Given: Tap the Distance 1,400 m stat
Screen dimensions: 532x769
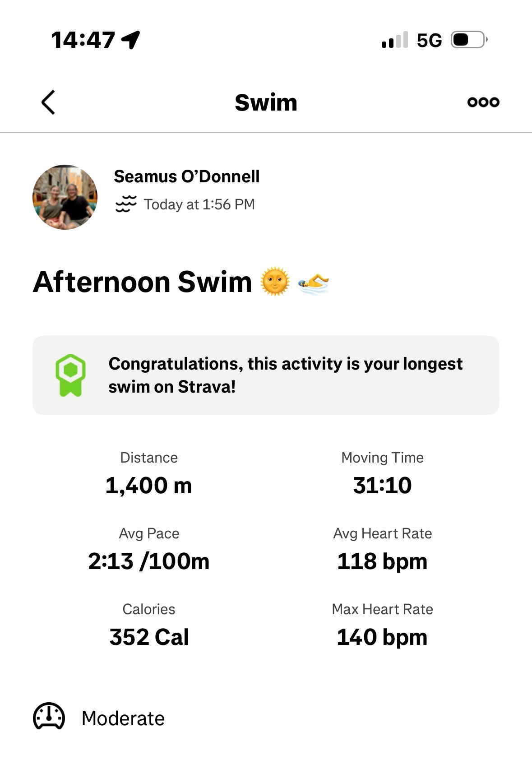Looking at the screenshot, I should [149, 486].
